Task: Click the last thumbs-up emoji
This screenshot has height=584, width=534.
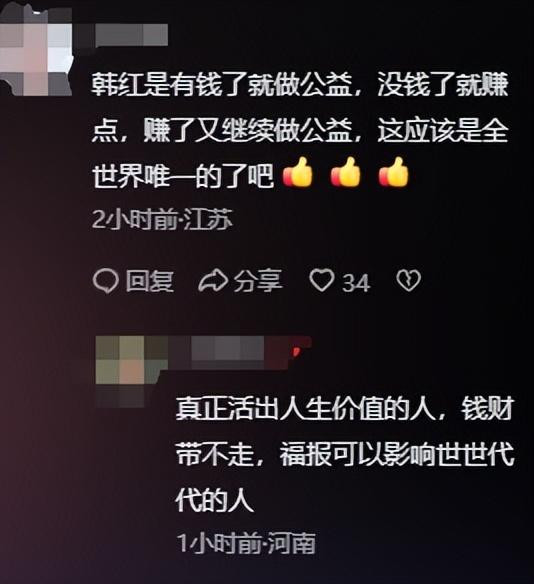Action: (x=394, y=172)
